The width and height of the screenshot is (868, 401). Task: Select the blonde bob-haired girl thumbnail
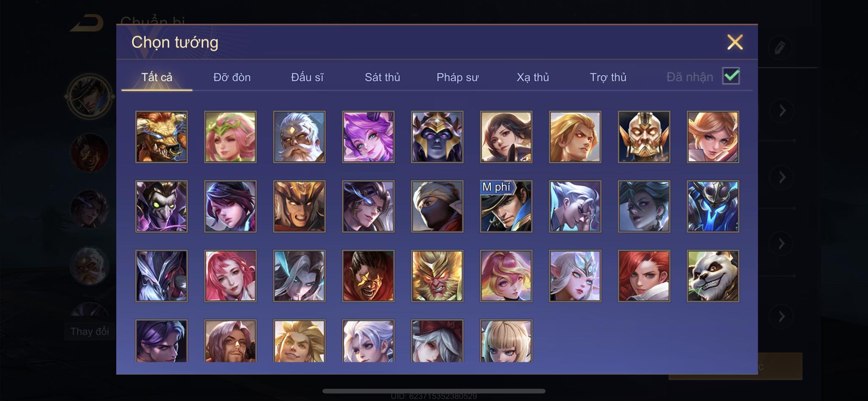point(506,341)
